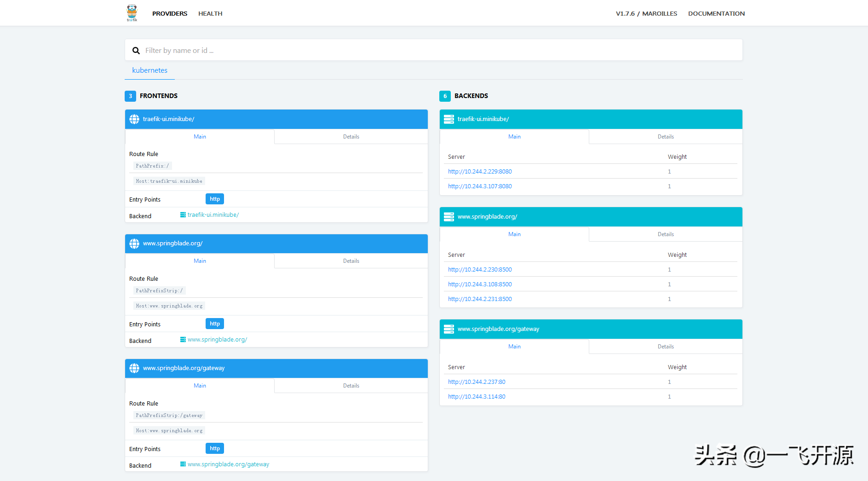Image resolution: width=868 pixels, height=481 pixels.
Task: Click small server icon beside traefik-ui.minikube/ backend link
Action: pyautogui.click(x=183, y=215)
